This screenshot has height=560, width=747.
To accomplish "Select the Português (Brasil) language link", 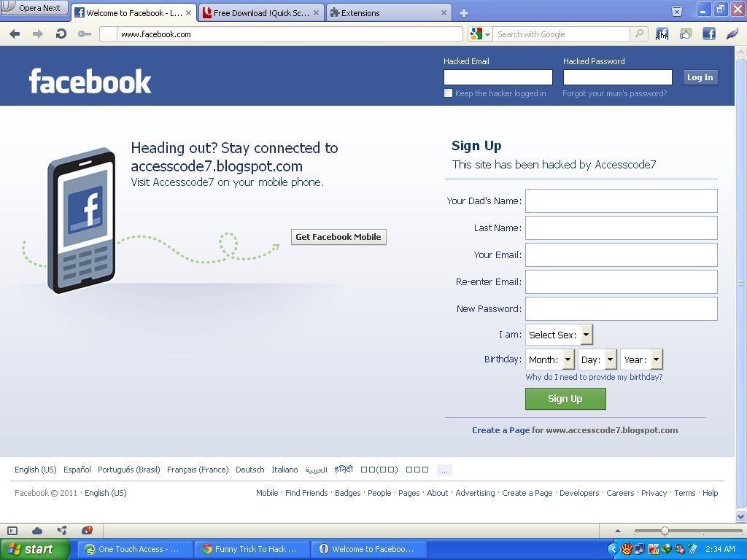I will pos(128,470).
